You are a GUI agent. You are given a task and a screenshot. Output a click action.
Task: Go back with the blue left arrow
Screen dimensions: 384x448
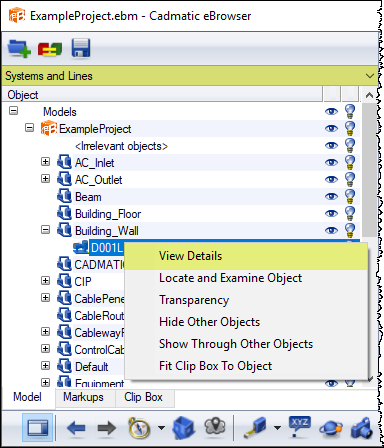point(76,428)
